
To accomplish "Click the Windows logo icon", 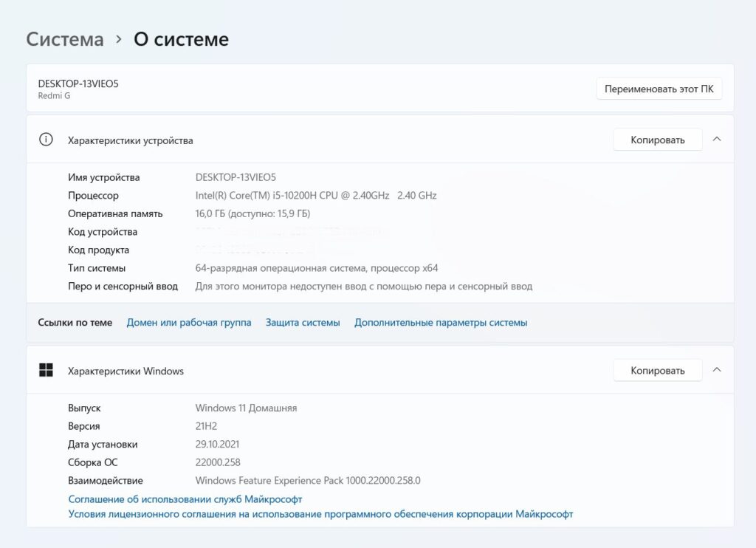I will 46,371.
